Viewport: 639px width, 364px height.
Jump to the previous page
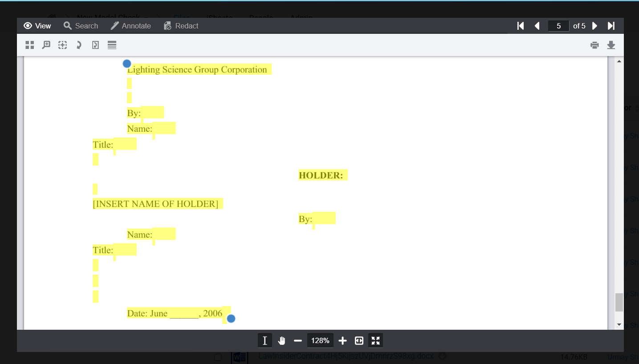point(537,26)
